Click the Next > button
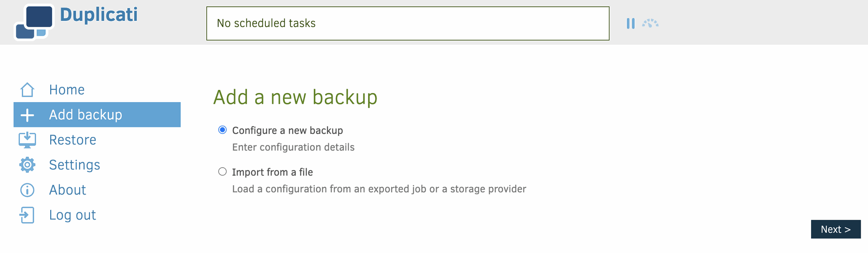 tap(836, 229)
